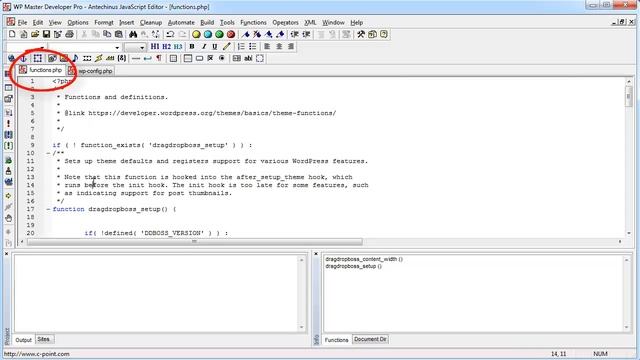Open the Build menu

pos(207,22)
